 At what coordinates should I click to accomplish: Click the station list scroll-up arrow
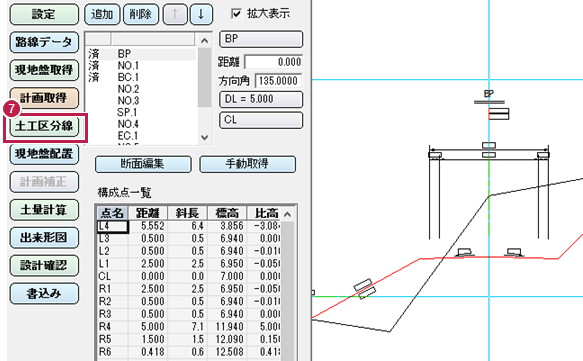click(204, 41)
